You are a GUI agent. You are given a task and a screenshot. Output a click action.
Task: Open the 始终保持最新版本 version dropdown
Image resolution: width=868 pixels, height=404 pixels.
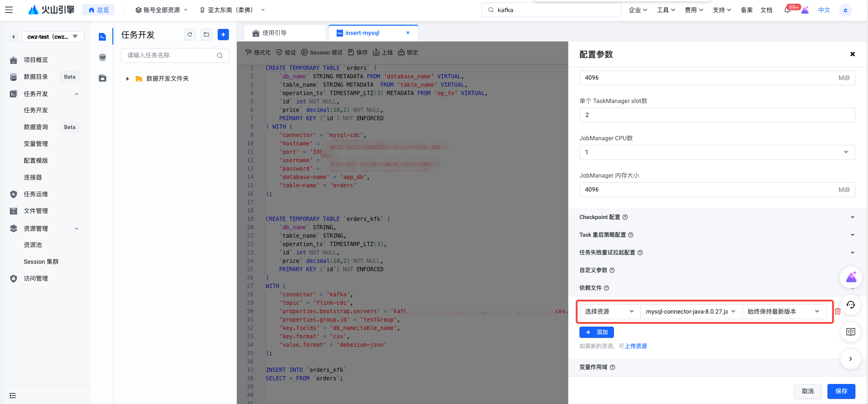(x=784, y=311)
